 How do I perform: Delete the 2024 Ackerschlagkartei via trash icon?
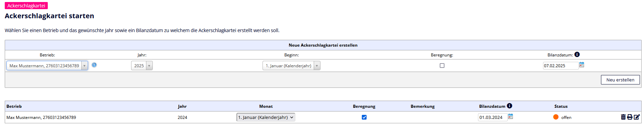coord(623,117)
